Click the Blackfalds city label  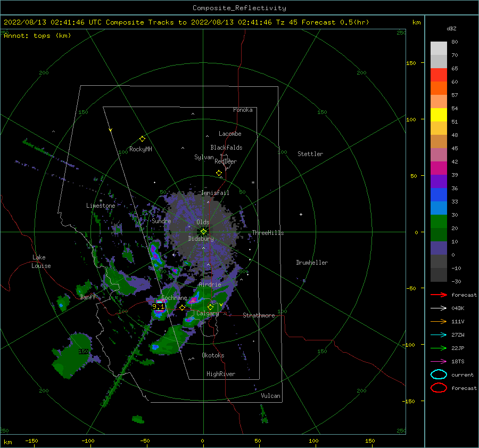point(226,148)
